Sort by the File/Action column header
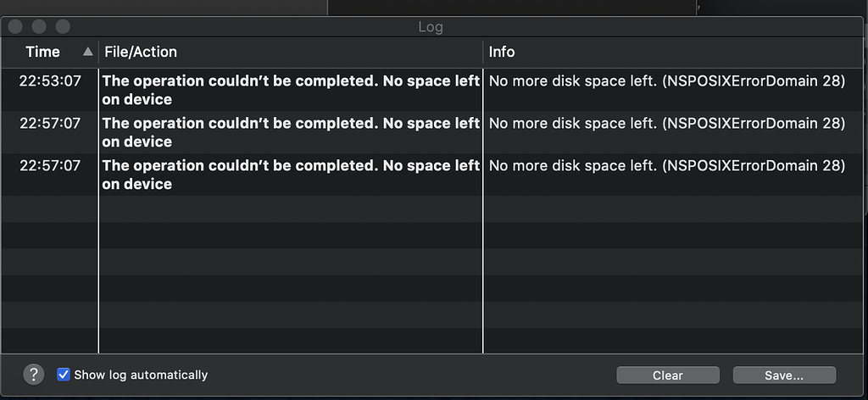Image resolution: width=868 pixels, height=400 pixels. [x=141, y=52]
